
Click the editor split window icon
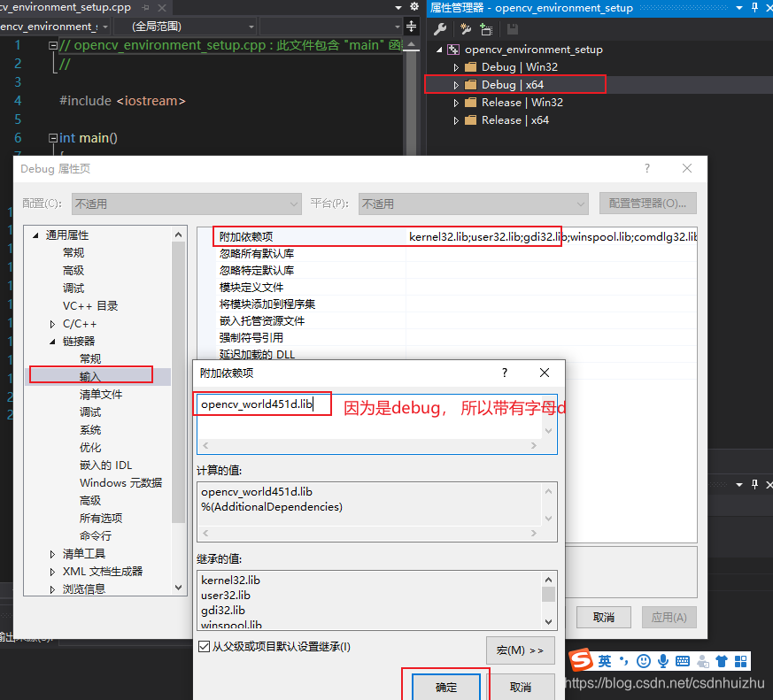(x=411, y=27)
